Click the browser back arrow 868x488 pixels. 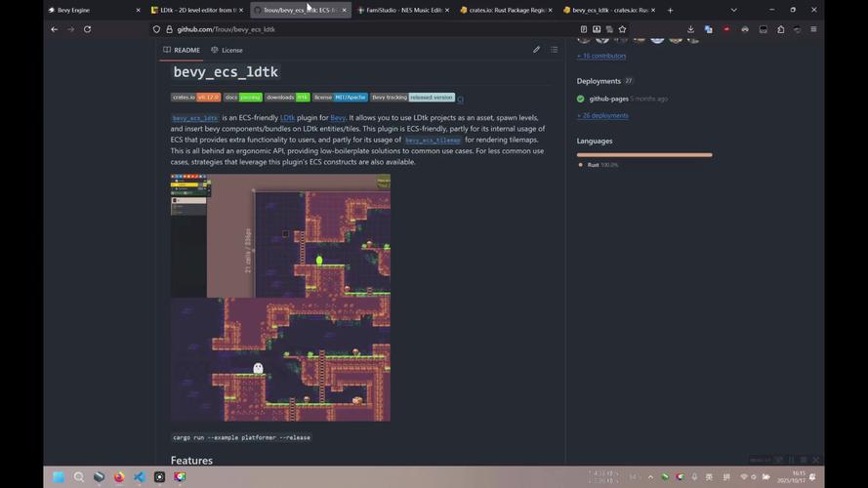pos(54,29)
